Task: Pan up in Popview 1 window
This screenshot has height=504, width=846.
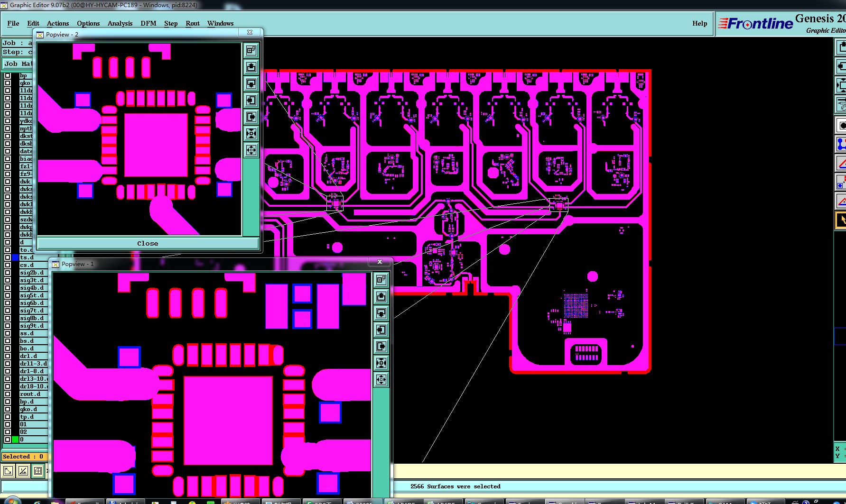Action: click(x=381, y=296)
